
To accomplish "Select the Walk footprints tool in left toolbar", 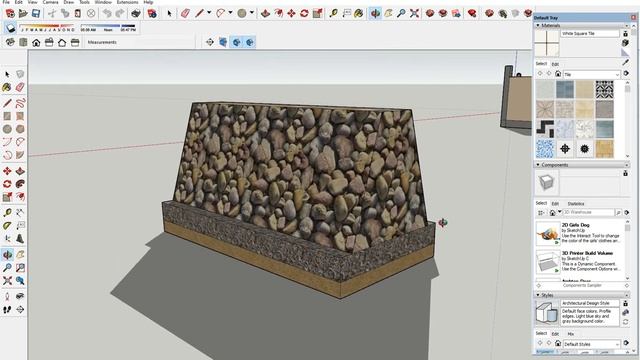I will click(x=7, y=310).
